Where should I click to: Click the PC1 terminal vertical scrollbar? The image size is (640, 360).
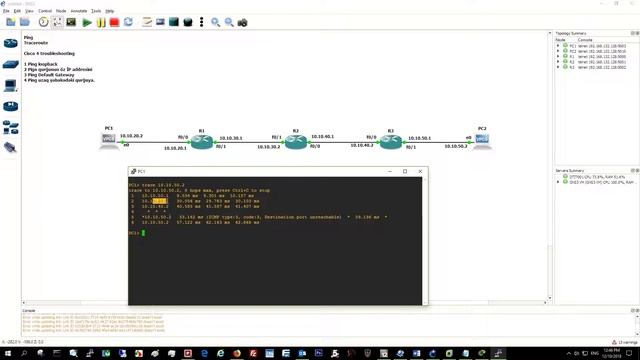coord(425,241)
